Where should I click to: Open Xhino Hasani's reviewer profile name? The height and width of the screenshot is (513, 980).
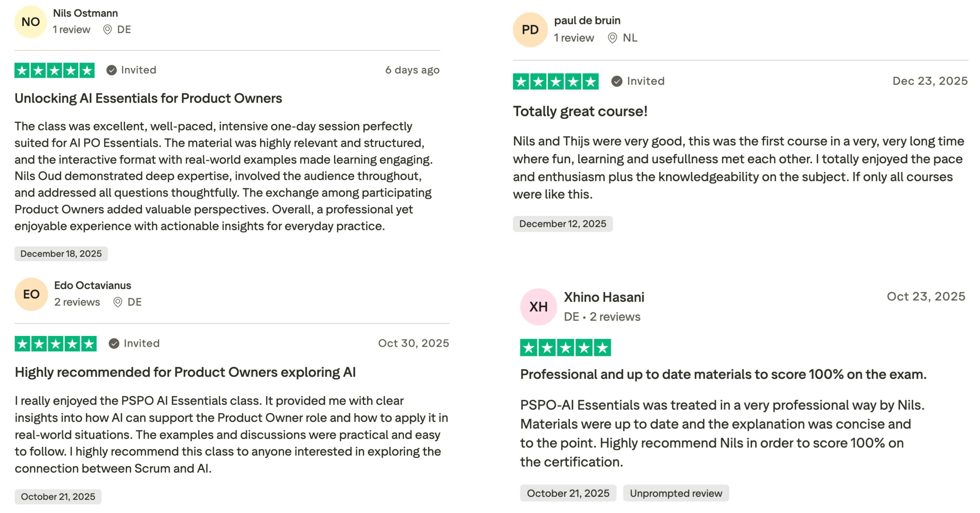[x=604, y=297]
